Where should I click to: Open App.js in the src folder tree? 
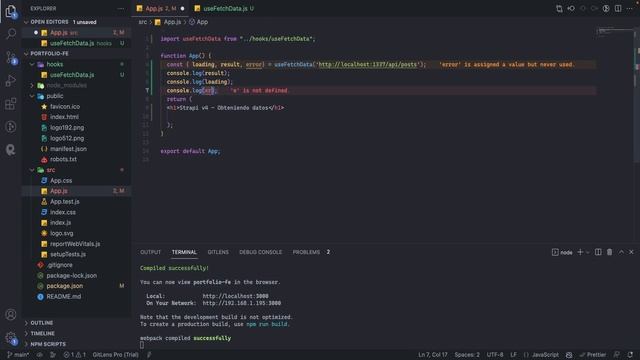[x=76, y=191]
